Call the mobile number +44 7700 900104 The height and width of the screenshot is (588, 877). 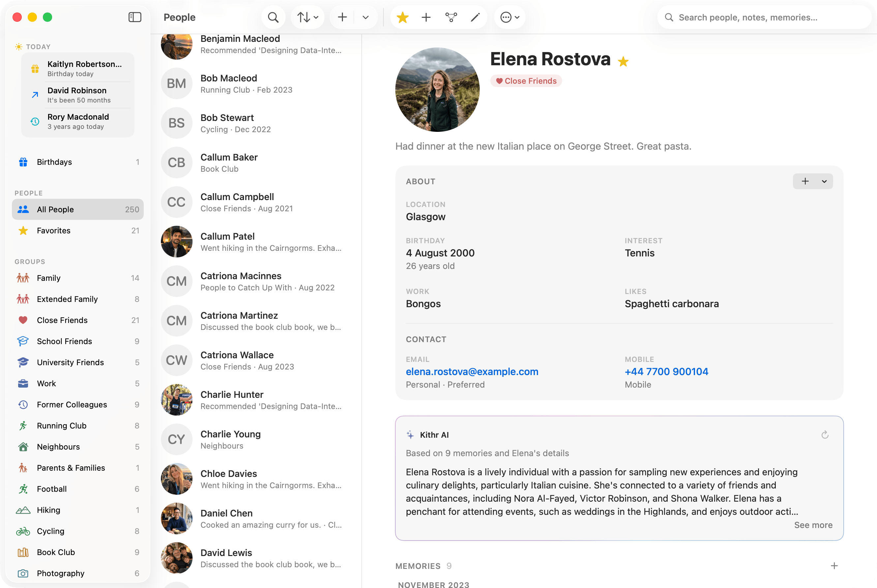tap(667, 372)
